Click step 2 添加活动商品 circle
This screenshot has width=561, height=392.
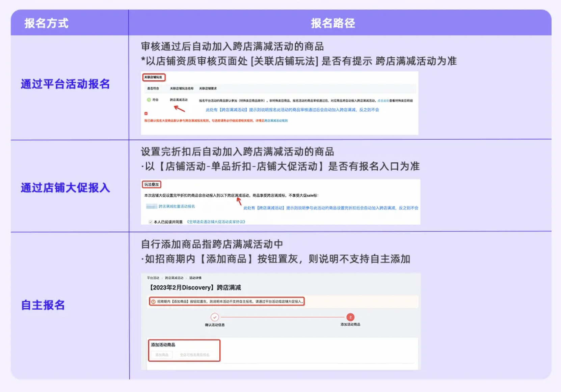coord(350,317)
